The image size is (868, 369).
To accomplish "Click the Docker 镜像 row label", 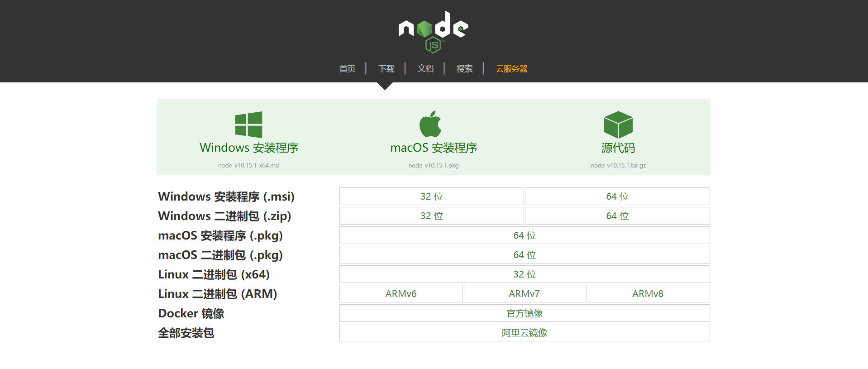I will pos(191,313).
